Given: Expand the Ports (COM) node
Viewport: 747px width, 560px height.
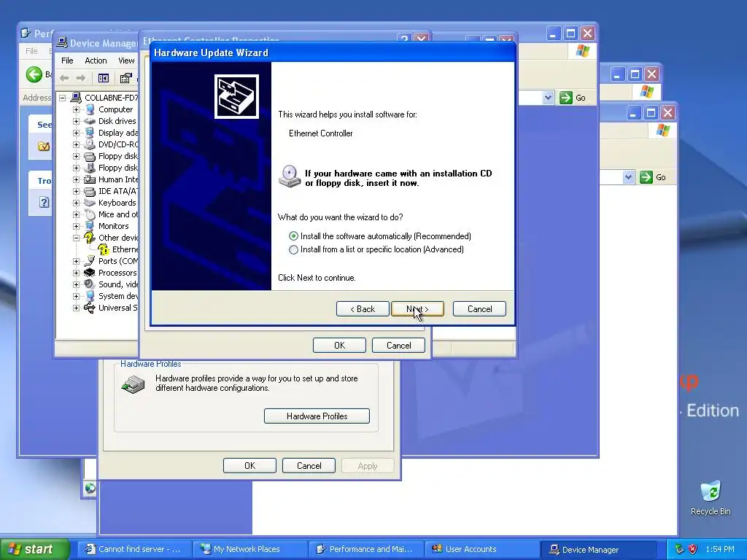Looking at the screenshot, I should [x=76, y=262].
